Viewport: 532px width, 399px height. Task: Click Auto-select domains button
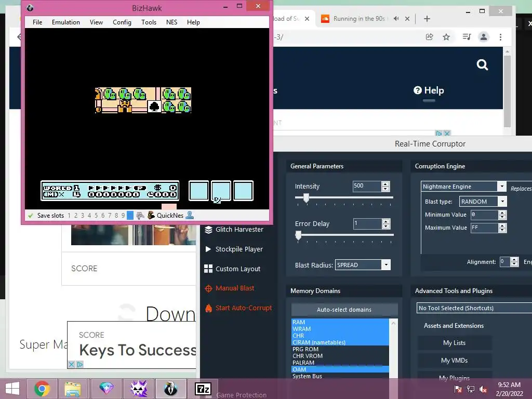click(x=344, y=310)
